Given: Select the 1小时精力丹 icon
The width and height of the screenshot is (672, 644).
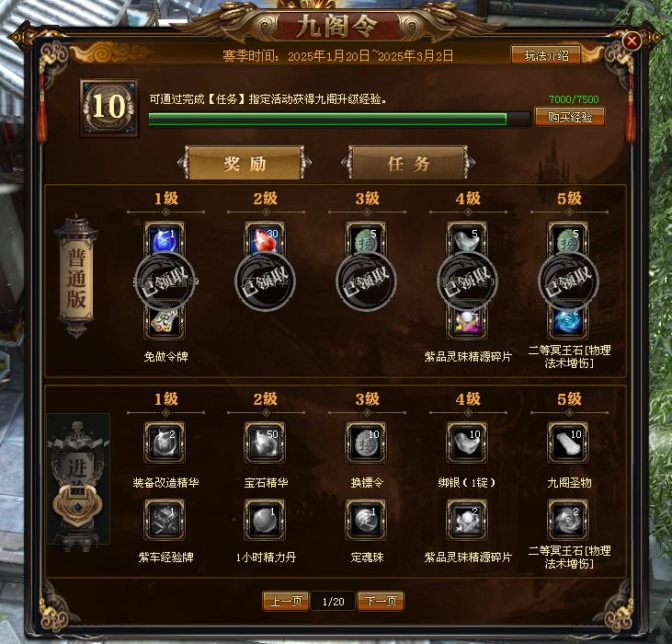Looking at the screenshot, I should point(265,520).
